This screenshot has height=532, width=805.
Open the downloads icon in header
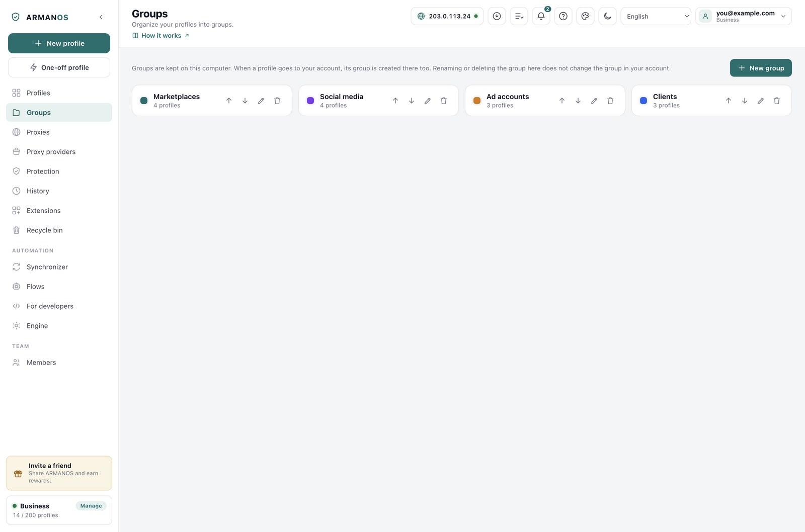497,16
